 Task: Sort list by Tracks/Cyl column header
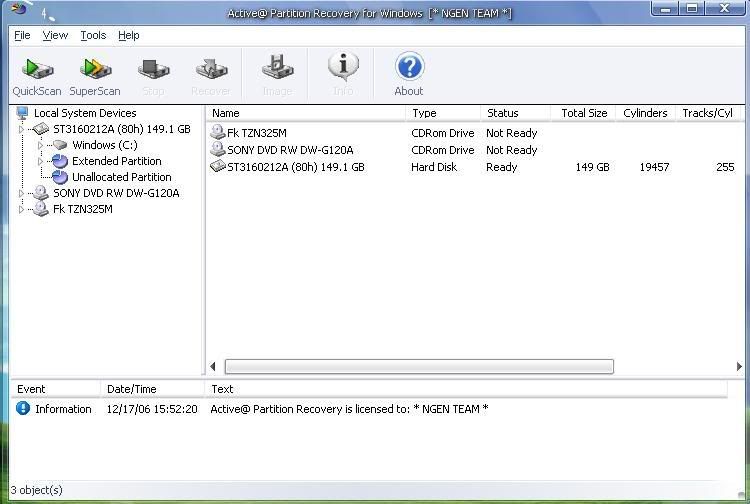(x=707, y=113)
